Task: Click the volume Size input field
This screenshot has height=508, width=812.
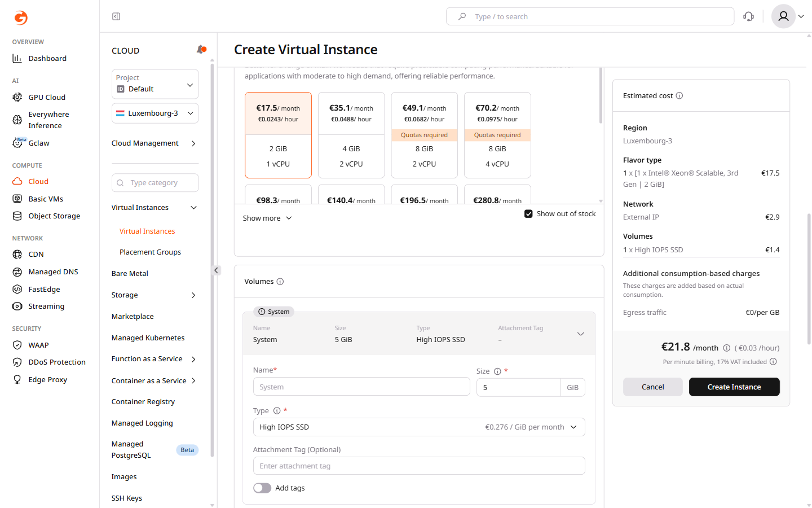Action: tap(518, 387)
